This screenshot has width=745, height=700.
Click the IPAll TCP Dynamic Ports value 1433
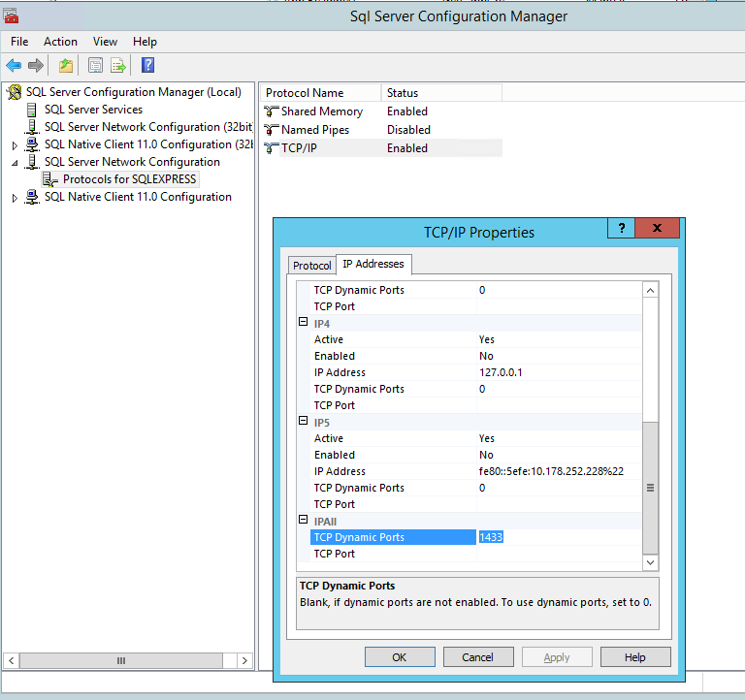tap(491, 537)
